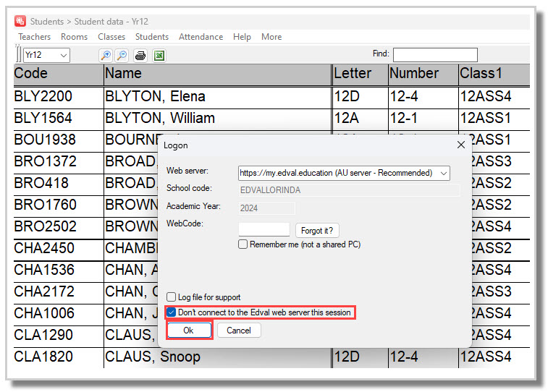Select code cell CHA2172
Screen dimensions: 548x392
click(59, 291)
